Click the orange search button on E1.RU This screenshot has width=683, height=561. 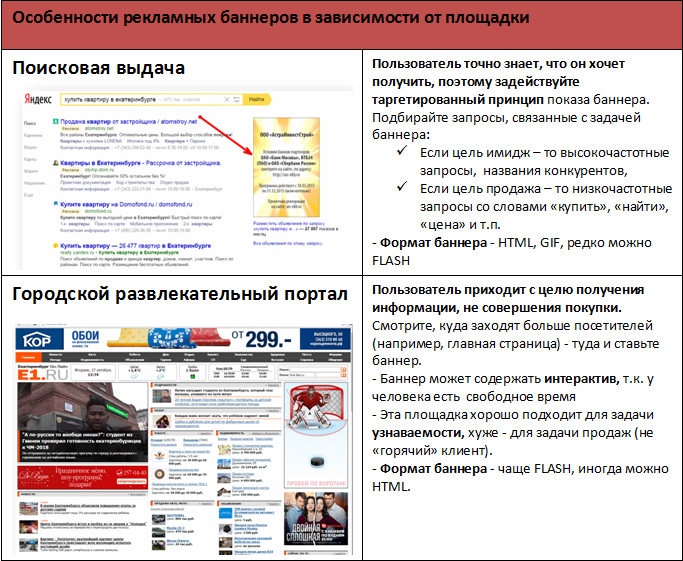344,372
